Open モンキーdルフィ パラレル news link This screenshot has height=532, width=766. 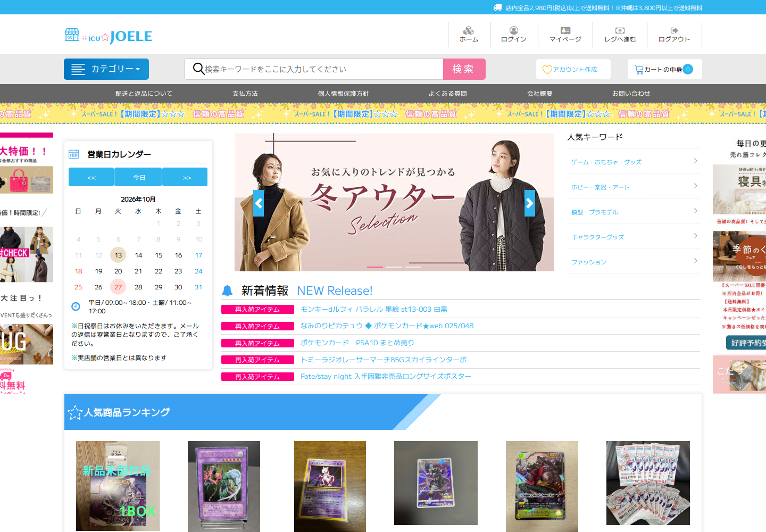[374, 309]
